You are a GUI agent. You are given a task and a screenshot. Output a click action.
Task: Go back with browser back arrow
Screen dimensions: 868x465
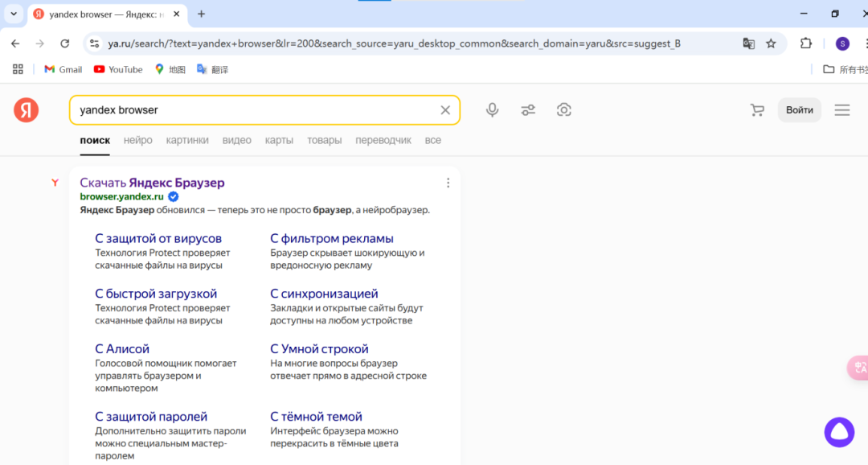pyautogui.click(x=15, y=43)
